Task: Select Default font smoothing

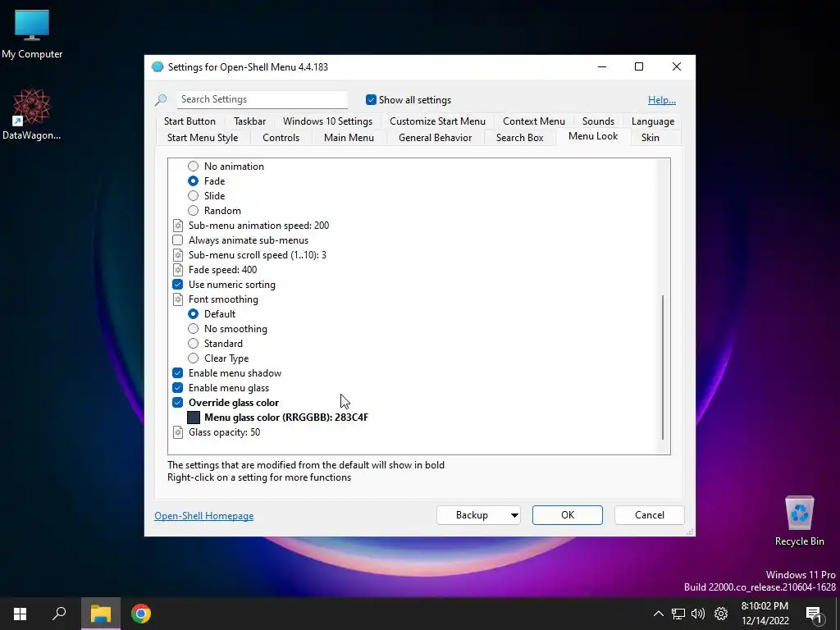Action: (193, 314)
